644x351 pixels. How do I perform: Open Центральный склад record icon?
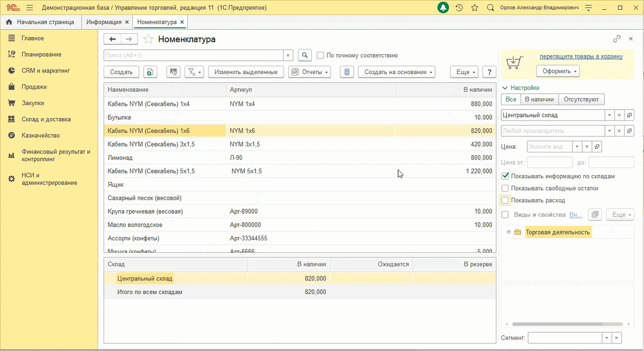tap(630, 115)
